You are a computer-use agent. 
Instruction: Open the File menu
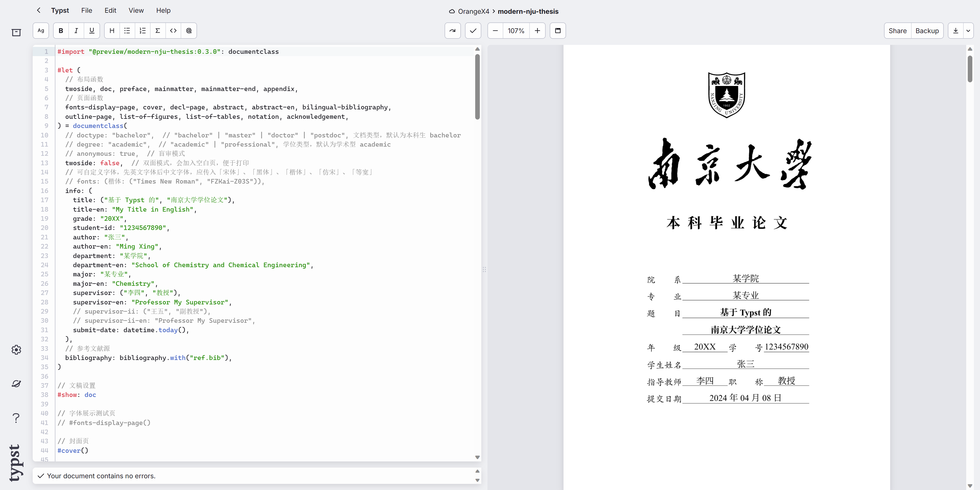pyautogui.click(x=86, y=11)
